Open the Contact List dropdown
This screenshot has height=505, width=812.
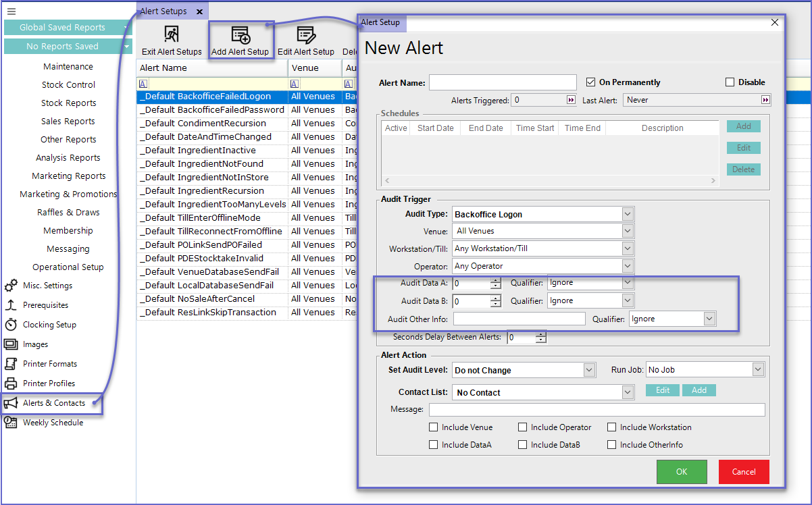628,392
